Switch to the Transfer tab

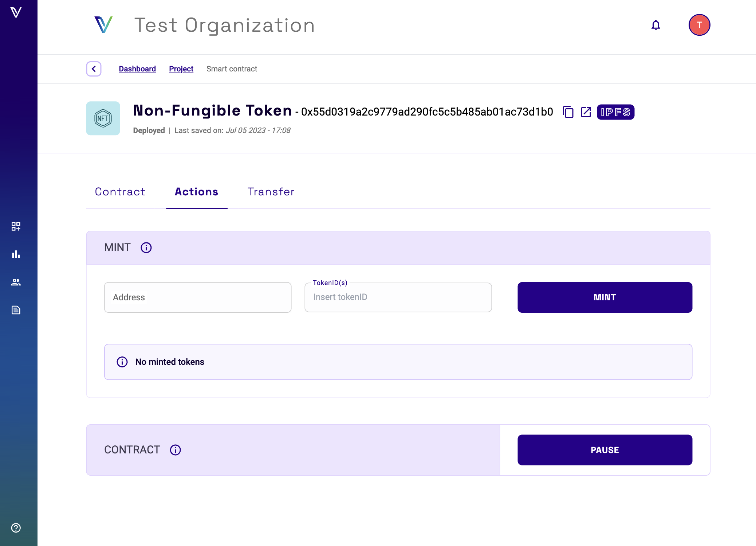tap(271, 192)
